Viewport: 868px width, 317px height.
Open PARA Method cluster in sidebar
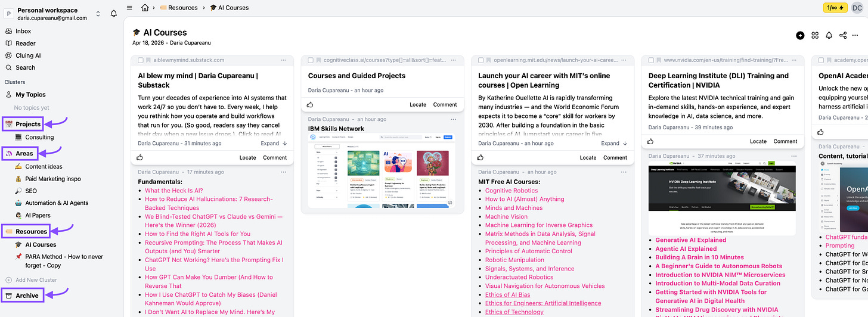click(x=64, y=261)
